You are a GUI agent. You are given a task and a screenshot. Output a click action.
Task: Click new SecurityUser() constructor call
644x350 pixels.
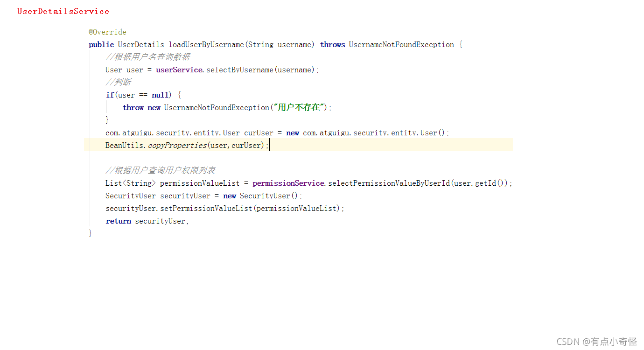click(x=263, y=196)
